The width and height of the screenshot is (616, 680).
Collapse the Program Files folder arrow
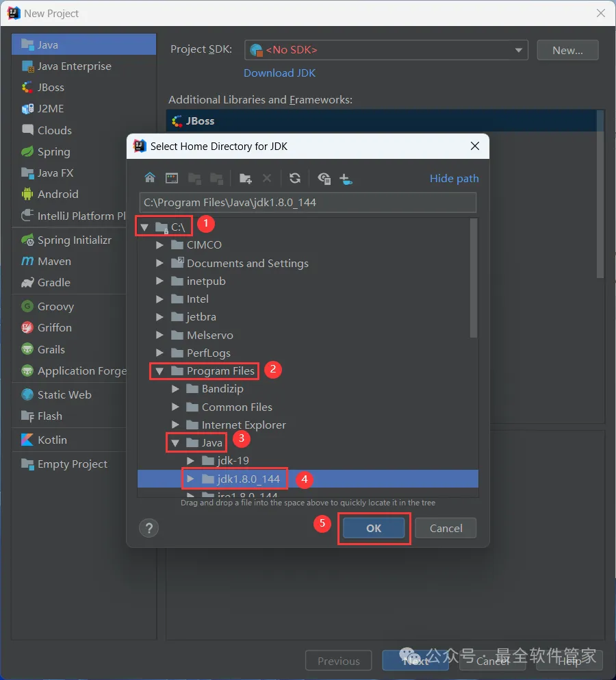tap(159, 371)
